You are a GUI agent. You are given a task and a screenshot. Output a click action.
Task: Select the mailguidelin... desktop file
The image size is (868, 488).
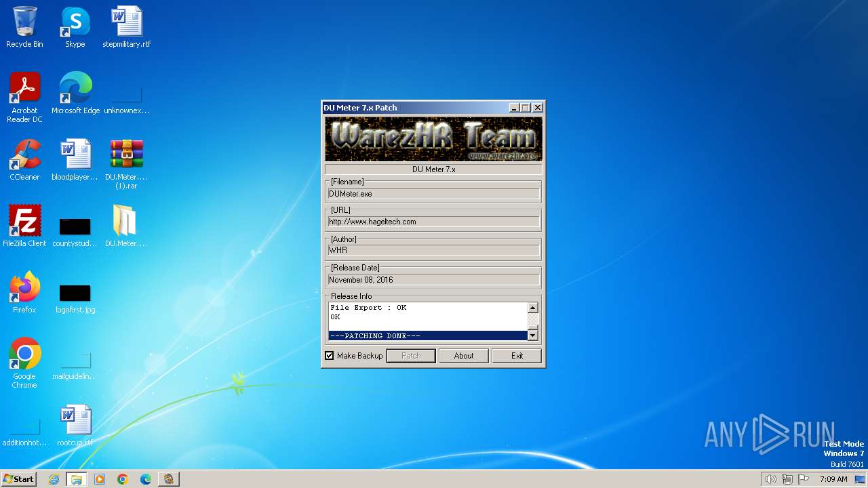[x=75, y=359]
